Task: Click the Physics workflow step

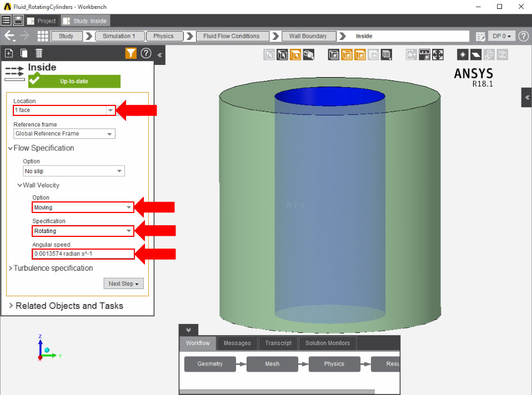Action: click(334, 364)
